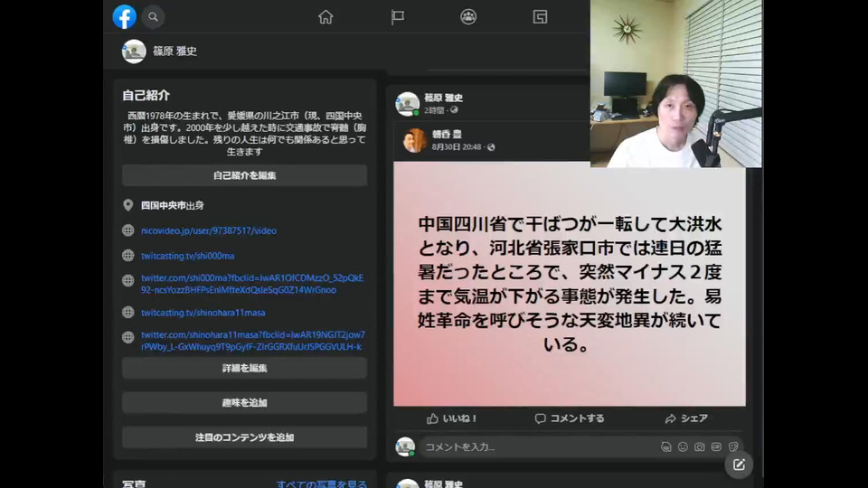The width and height of the screenshot is (868, 488).
Task: Click post author avatar of 篠原 雅史 post
Action: [x=408, y=103]
